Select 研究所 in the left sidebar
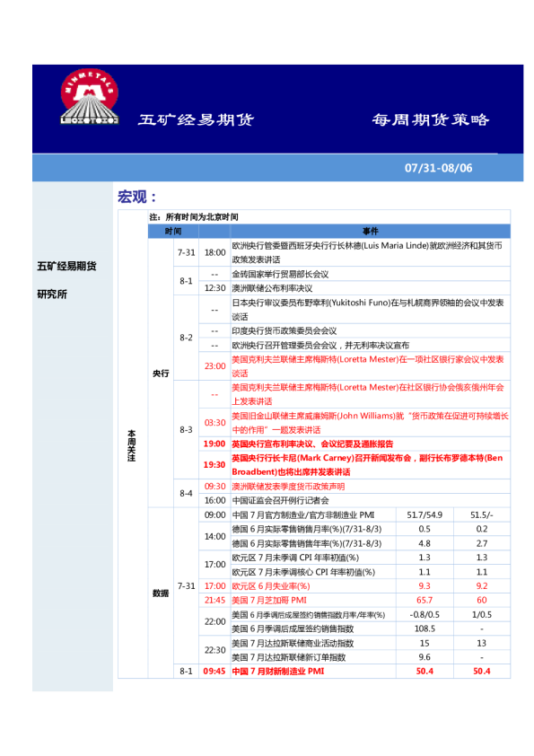534x756 pixels. (x=52, y=294)
